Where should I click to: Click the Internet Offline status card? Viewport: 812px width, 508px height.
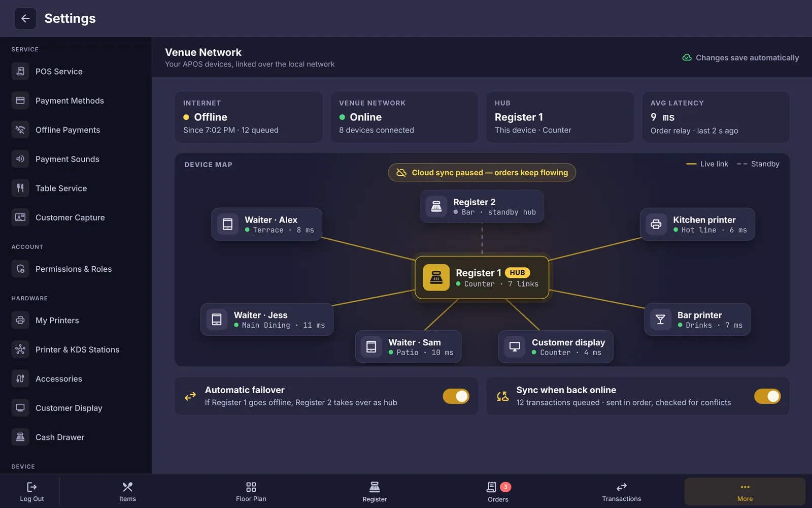[249, 117]
